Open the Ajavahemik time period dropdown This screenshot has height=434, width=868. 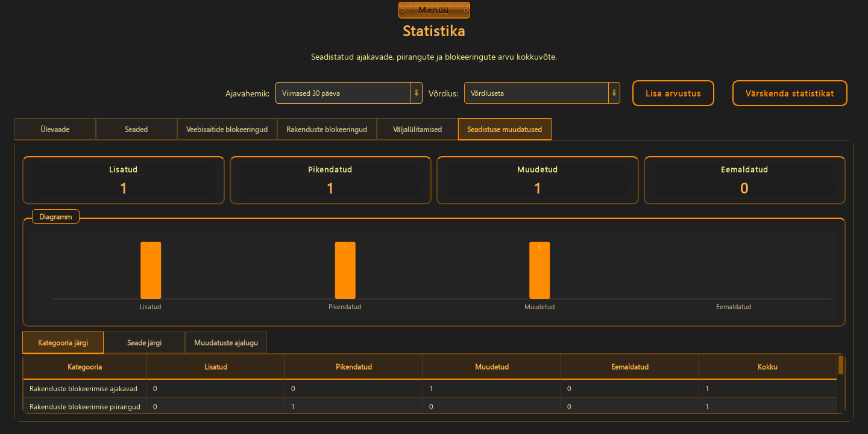[349, 93]
